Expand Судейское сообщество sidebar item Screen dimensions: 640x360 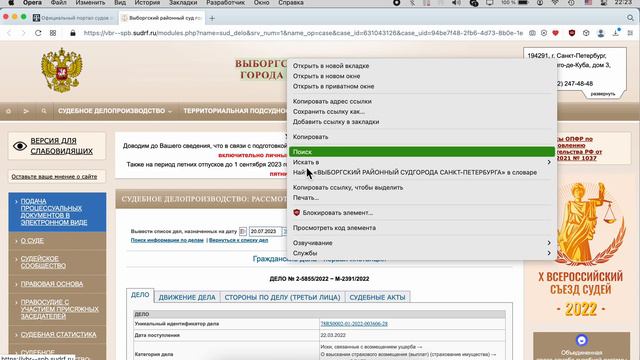click(x=43, y=262)
